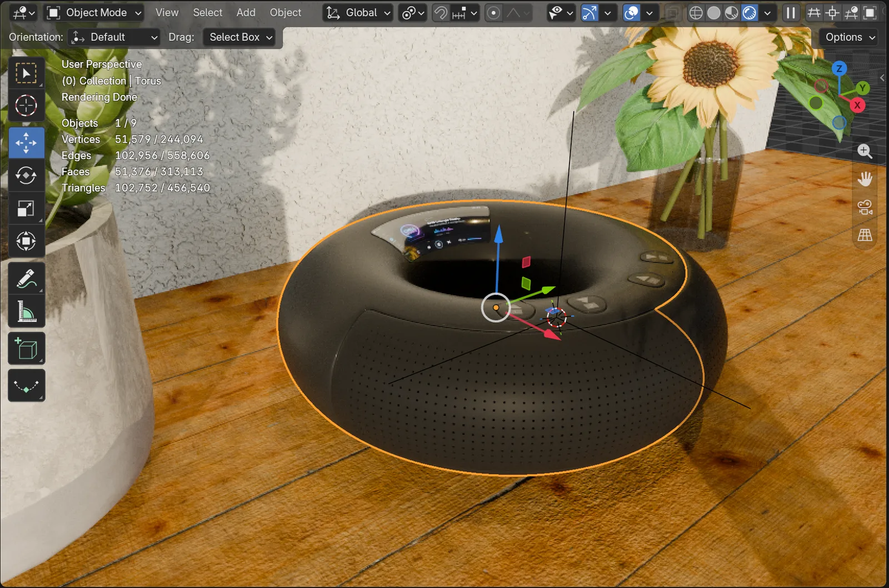
Task: Open the Object menu
Action: (286, 13)
